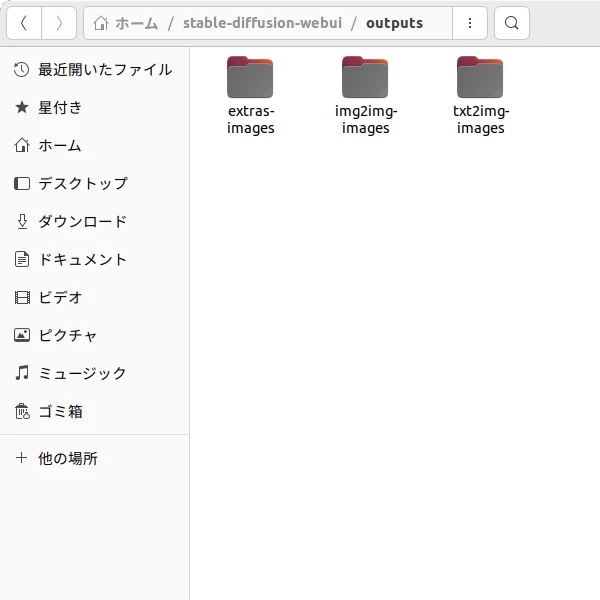Click the download arrow icon beside ダウンロード
600x600 pixels.
click(22, 222)
